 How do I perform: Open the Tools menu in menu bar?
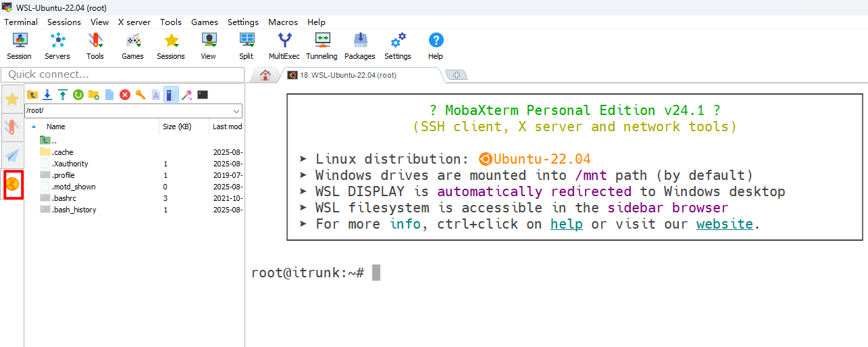[x=171, y=22]
